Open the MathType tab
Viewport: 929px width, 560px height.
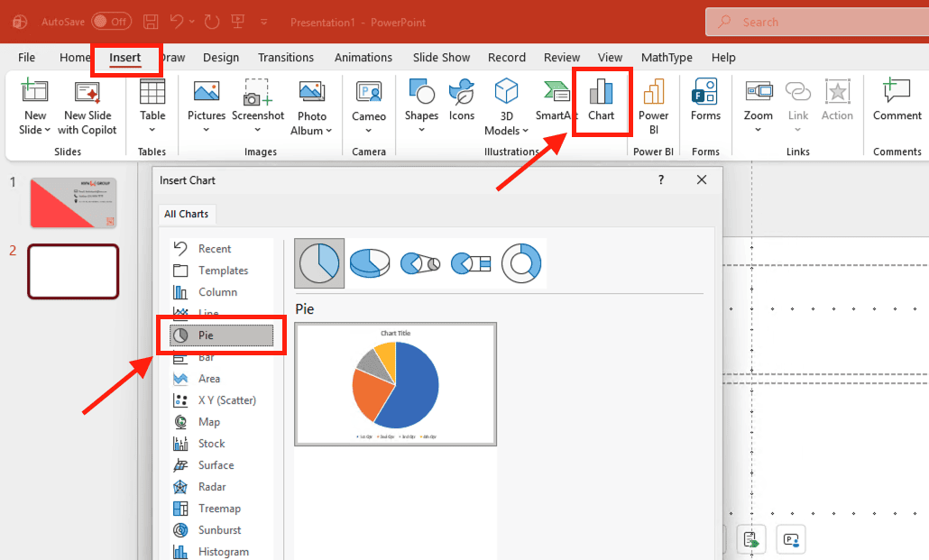[667, 58]
